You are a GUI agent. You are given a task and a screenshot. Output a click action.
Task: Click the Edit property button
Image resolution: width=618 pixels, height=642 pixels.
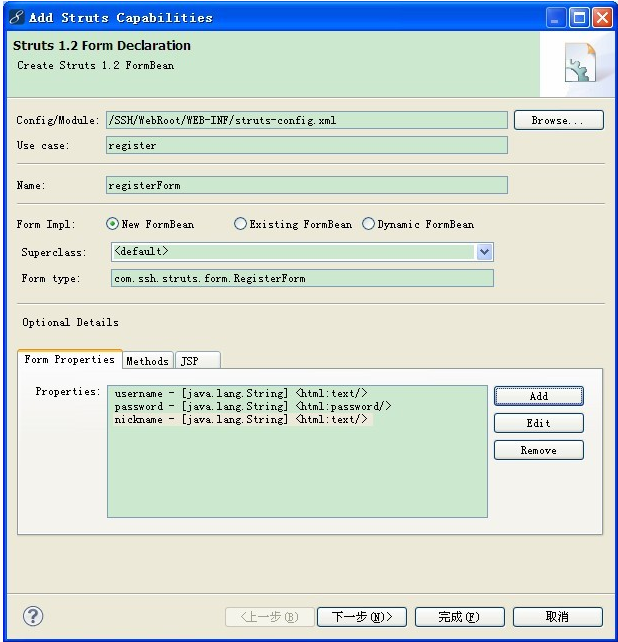(x=539, y=423)
